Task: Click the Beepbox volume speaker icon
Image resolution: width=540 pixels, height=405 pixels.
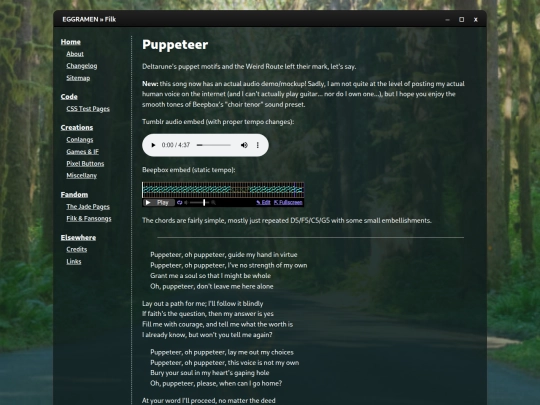Action: coord(186,202)
